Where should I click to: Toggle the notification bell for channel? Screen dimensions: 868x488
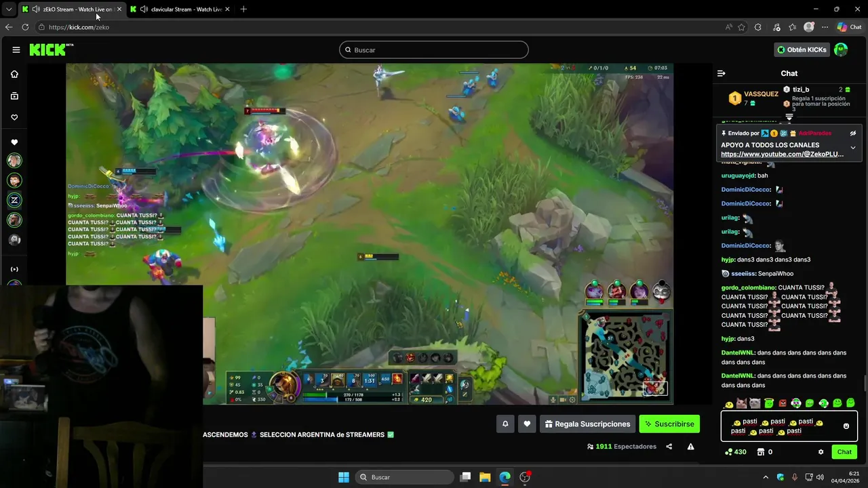tap(505, 424)
